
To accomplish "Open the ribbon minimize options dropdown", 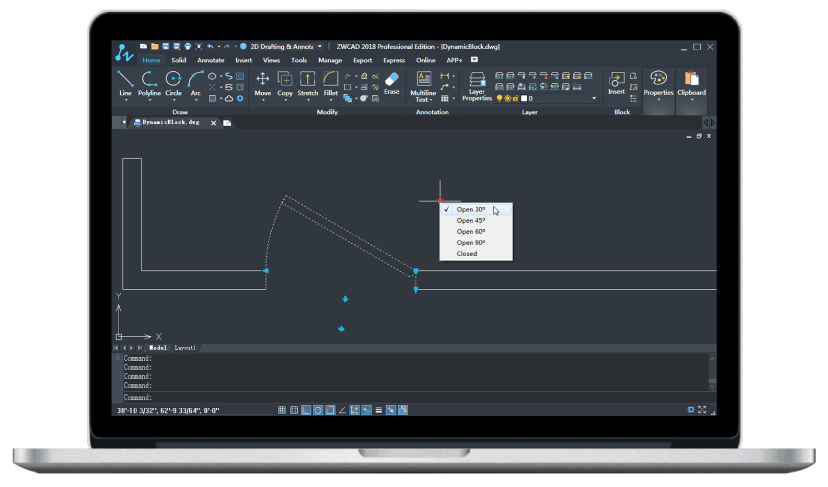I will [474, 60].
